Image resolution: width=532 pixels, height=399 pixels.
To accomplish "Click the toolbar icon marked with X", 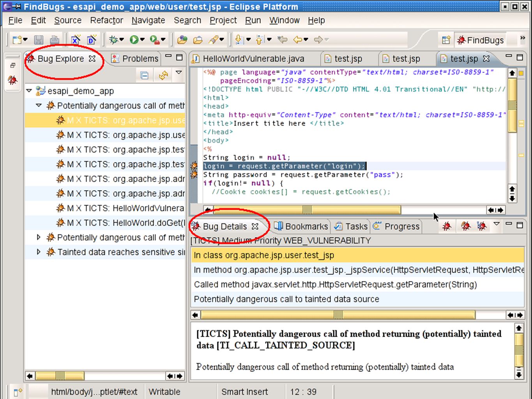I will pos(76,40).
